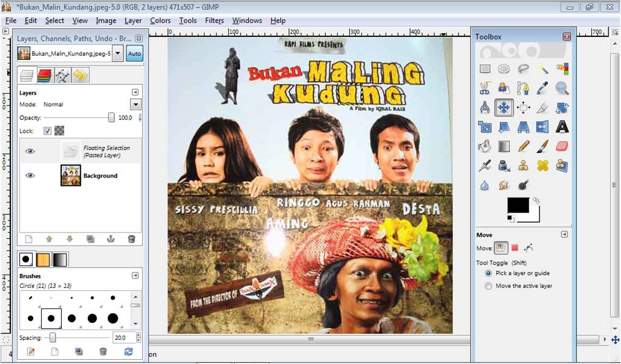
Task: Open the Layers panel menu arrow
Action: (135, 92)
